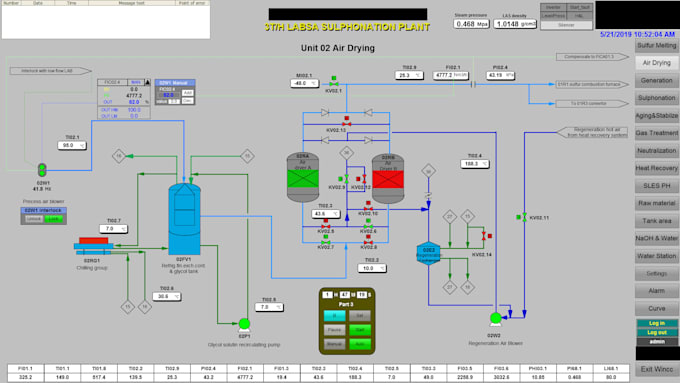Image resolution: width=680 pixels, height=383 pixels.
Task: Click the MI02.1 value -48.0
Action: tap(304, 83)
